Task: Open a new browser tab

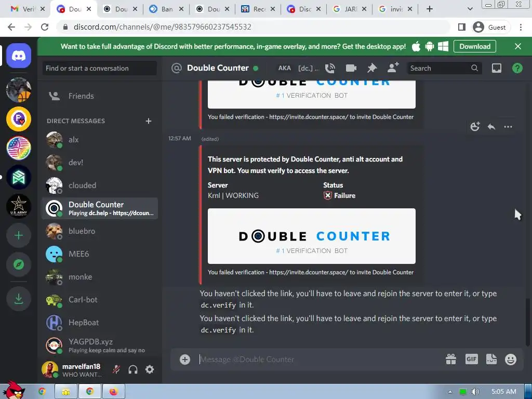Action: coord(430,9)
